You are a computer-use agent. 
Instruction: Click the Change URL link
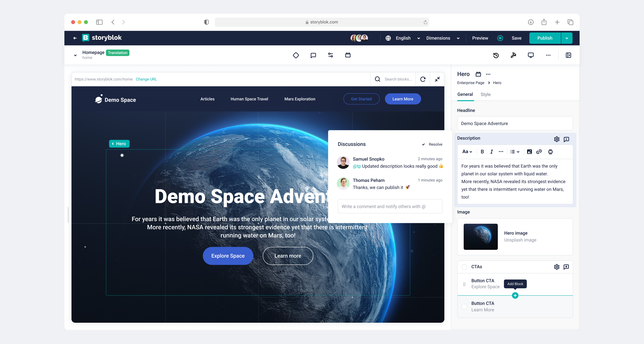(146, 79)
